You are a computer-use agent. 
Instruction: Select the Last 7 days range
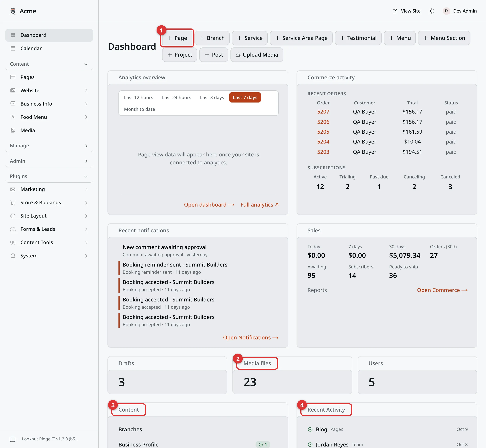pyautogui.click(x=245, y=97)
